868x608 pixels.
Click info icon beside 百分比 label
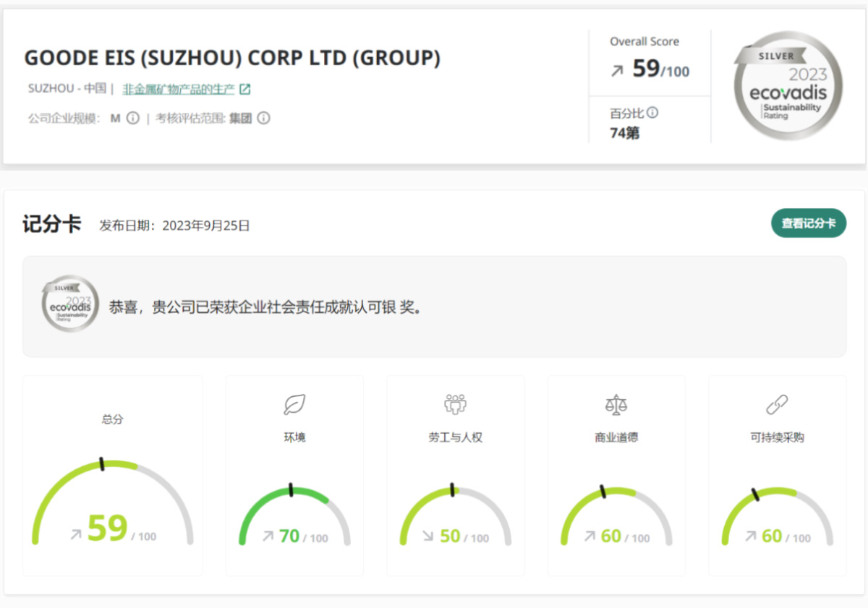(x=652, y=113)
